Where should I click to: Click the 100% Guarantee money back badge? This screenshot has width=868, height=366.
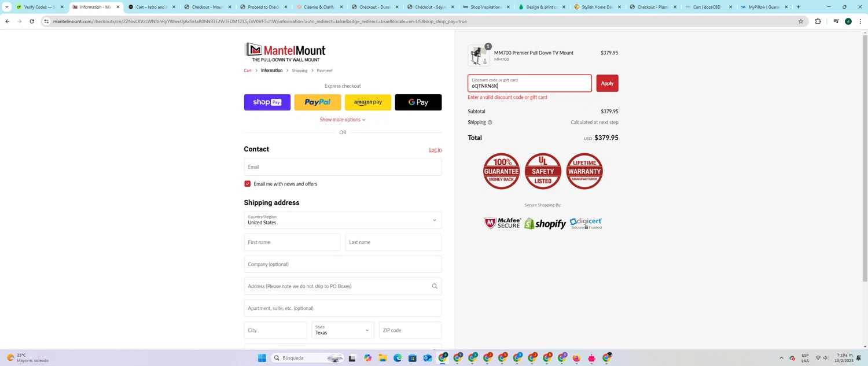pos(501,171)
